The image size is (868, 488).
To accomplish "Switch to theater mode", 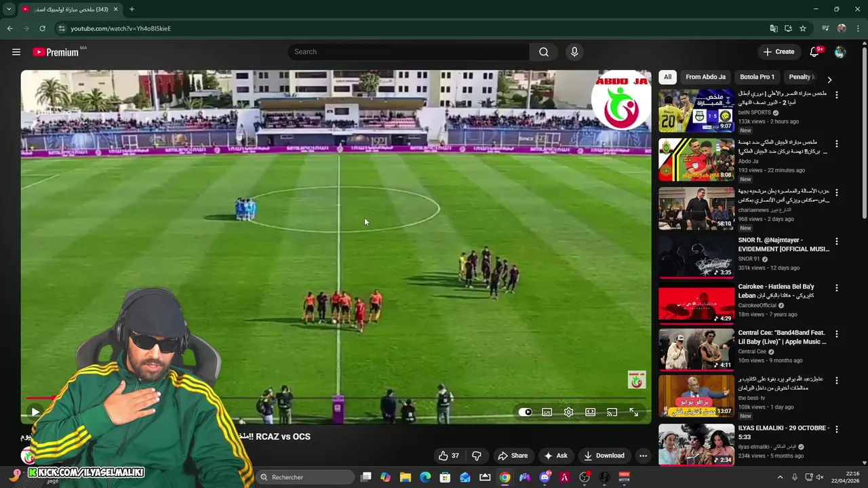I will [590, 412].
